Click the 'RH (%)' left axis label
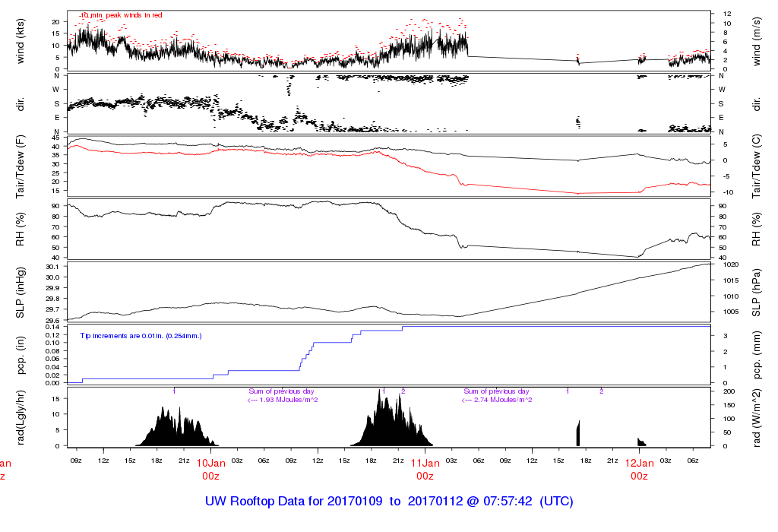Screen dimensions: 778x532 (21, 230)
